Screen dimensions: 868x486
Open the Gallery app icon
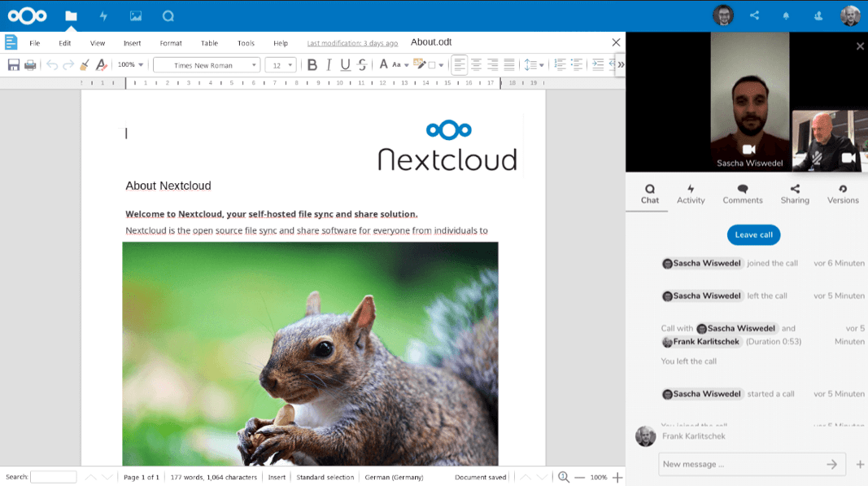(136, 16)
